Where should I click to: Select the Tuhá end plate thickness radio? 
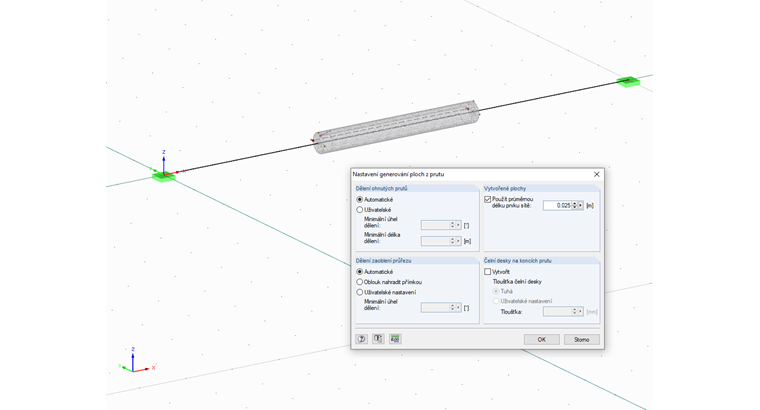(x=496, y=291)
